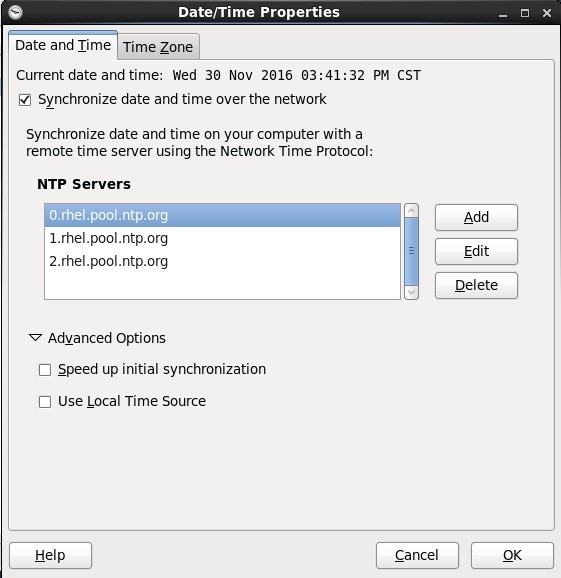Screen dimensions: 561x578
Task: Maximize the Date/Time Properties window
Action: 525,13
